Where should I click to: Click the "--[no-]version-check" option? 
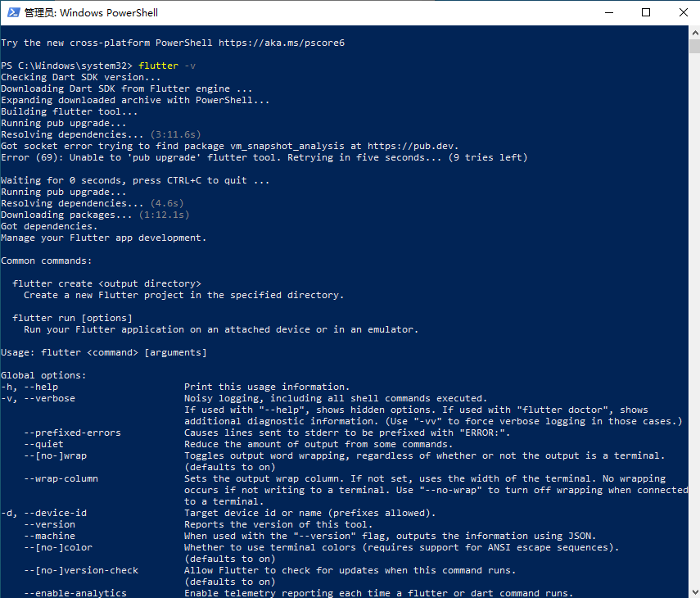pyautogui.click(x=81, y=570)
